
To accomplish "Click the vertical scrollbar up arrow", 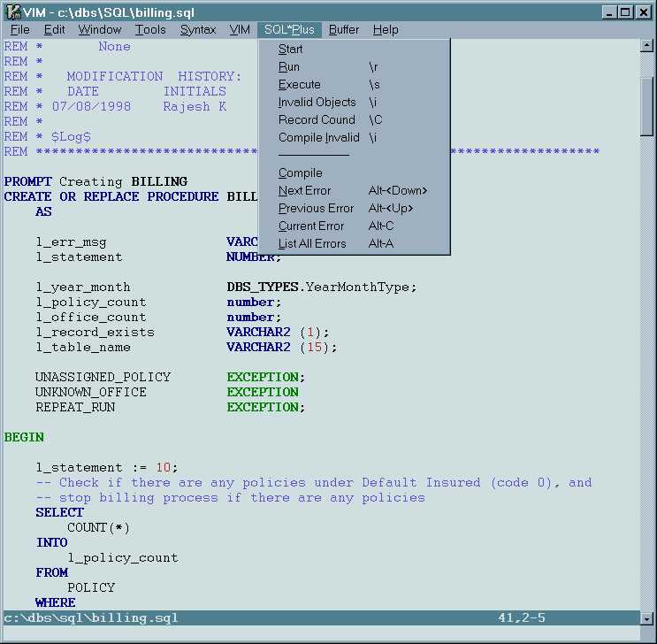I will (647, 46).
